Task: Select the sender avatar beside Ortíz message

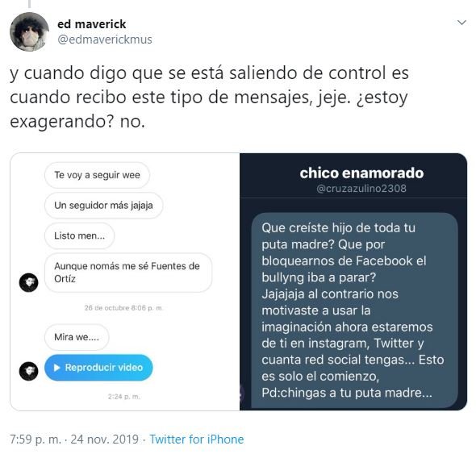Action: (29, 282)
